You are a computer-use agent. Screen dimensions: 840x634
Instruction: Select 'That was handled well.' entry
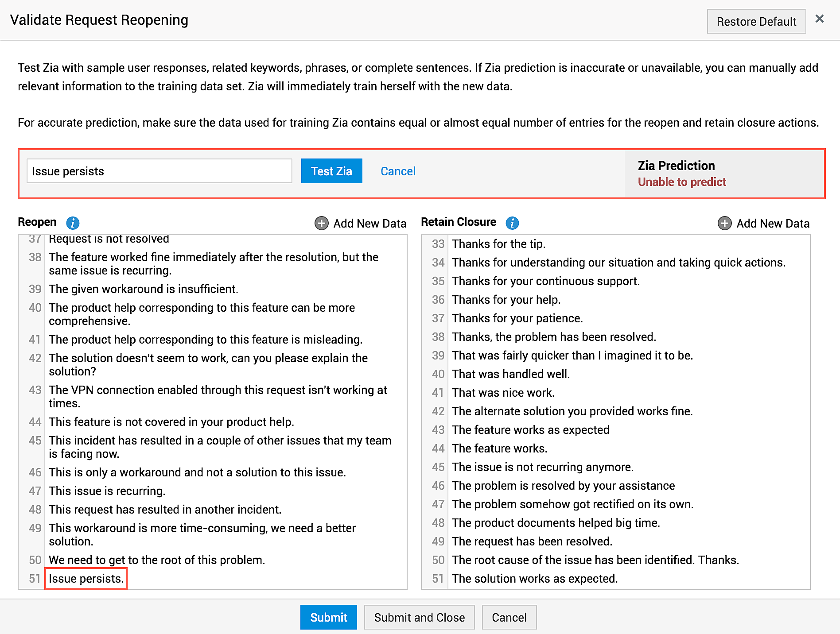(x=510, y=374)
